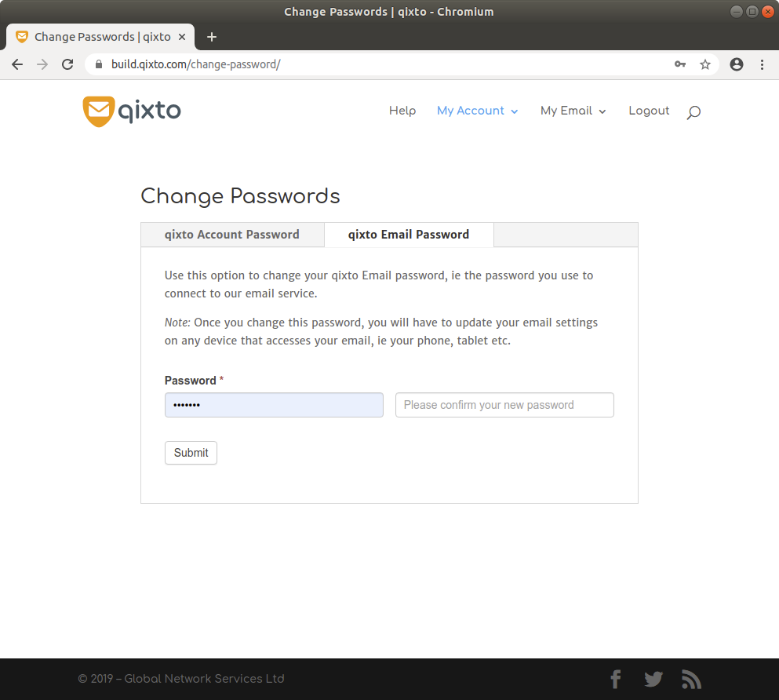Open site security padlock info
Image resolution: width=779 pixels, height=700 pixels.
[99, 64]
